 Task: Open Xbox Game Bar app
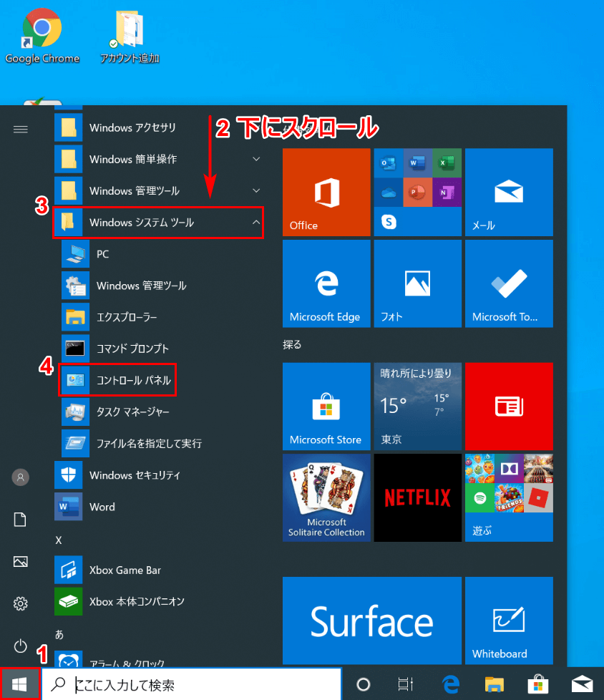(159, 570)
